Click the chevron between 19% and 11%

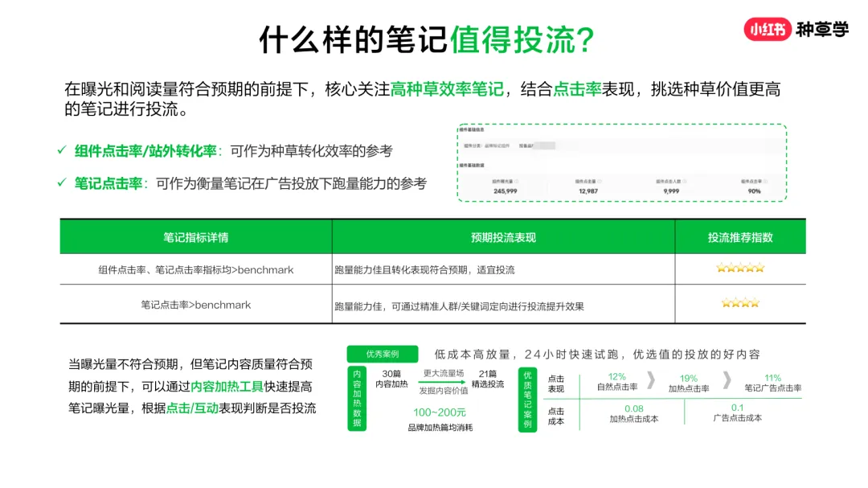click(727, 380)
